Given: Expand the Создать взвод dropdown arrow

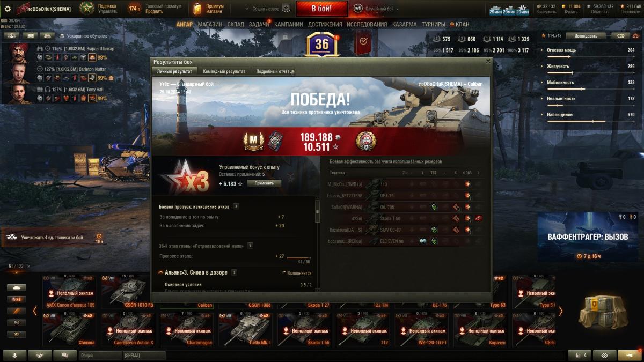Looking at the screenshot, I should pos(246,9).
